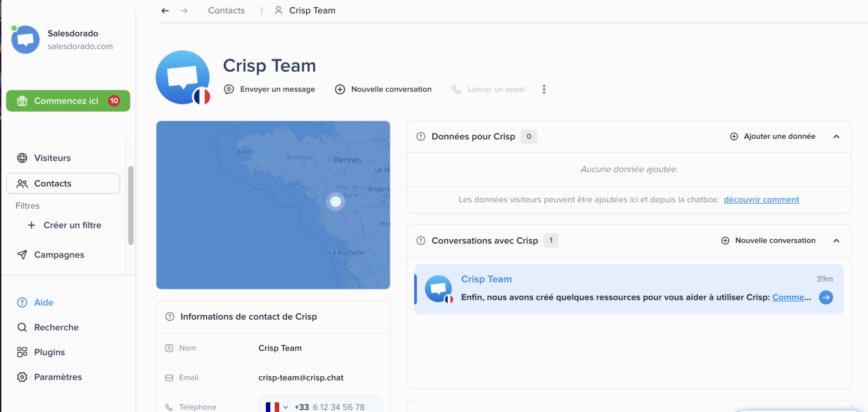
Task: Click the Crisp Team breadcrumb title
Action: pos(312,11)
